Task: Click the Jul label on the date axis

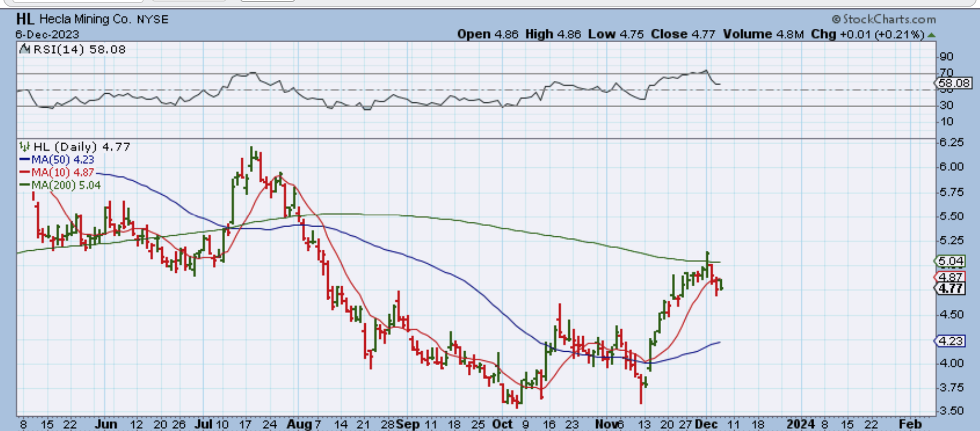Action: pos(204,424)
